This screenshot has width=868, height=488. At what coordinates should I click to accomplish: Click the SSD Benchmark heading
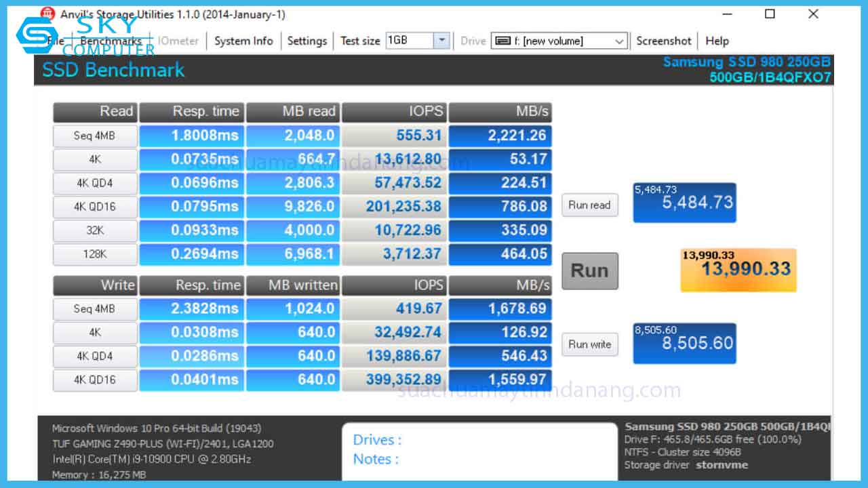113,70
